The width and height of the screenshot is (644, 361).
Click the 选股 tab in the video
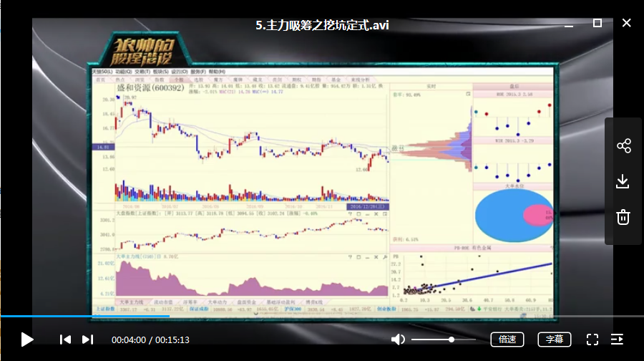pyautogui.click(x=198, y=80)
